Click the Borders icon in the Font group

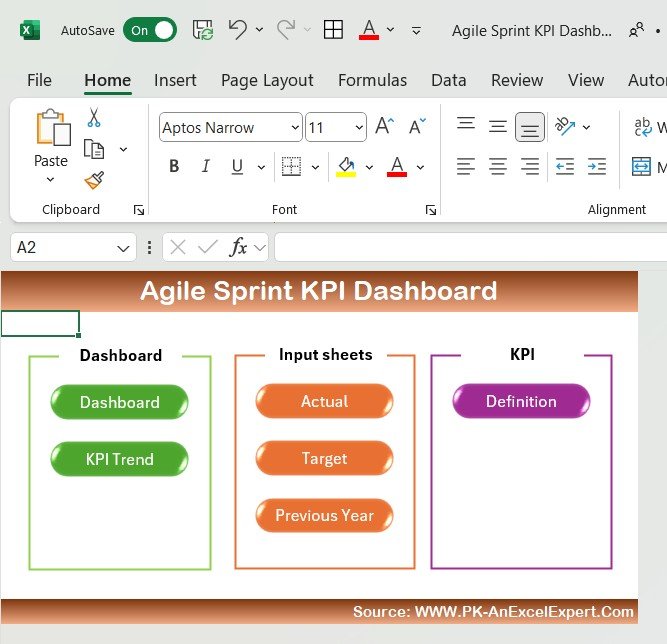point(291,166)
